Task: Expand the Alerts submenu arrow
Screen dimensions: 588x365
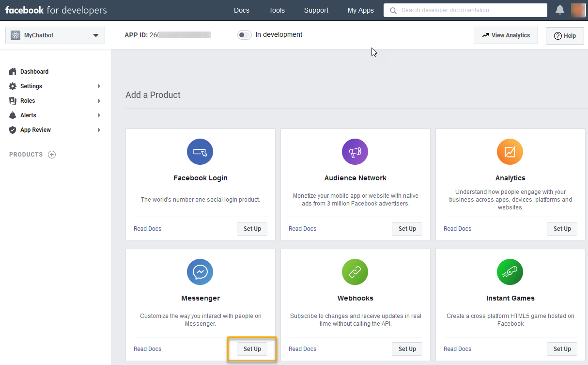Action: (99, 115)
